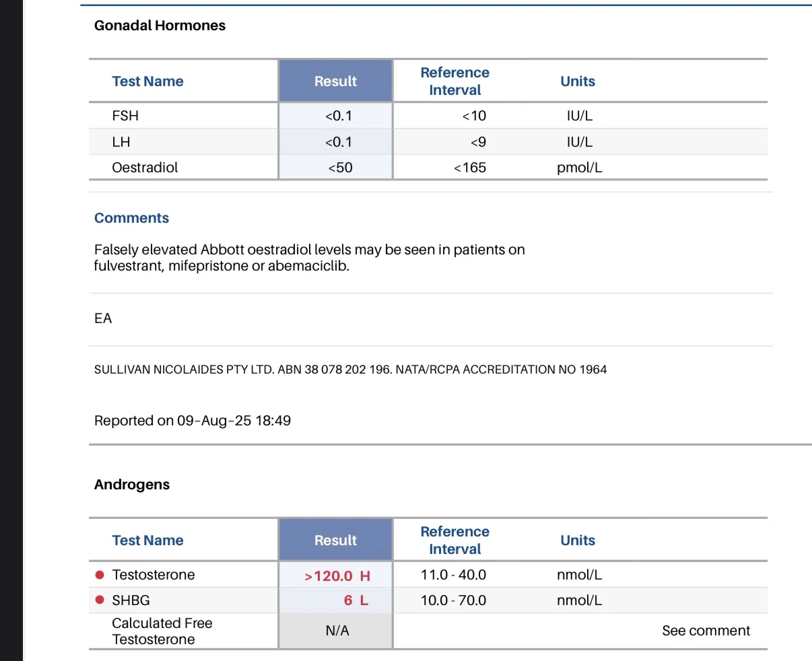Click Units header in Androgens table
Viewport: 812px width, 661px height.
578,541
